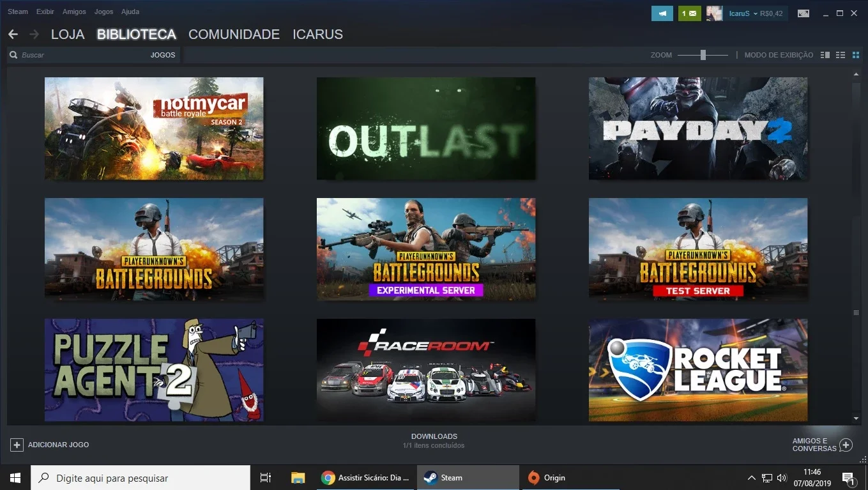This screenshot has height=490, width=868.
Task: Open the Exibir menu
Action: [x=45, y=12]
